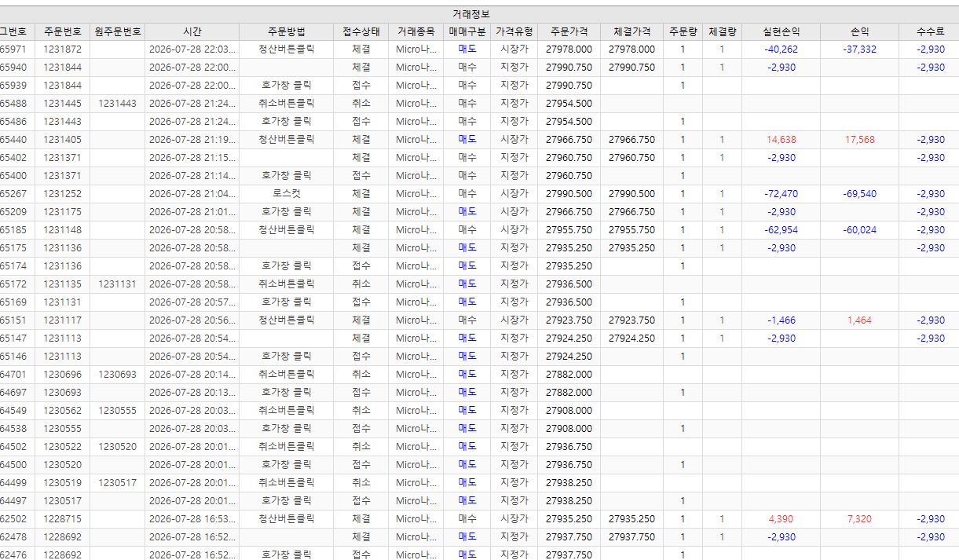This screenshot has width=959, height=560.
Task: Select the 주문량 column header
Action: pyautogui.click(x=683, y=31)
